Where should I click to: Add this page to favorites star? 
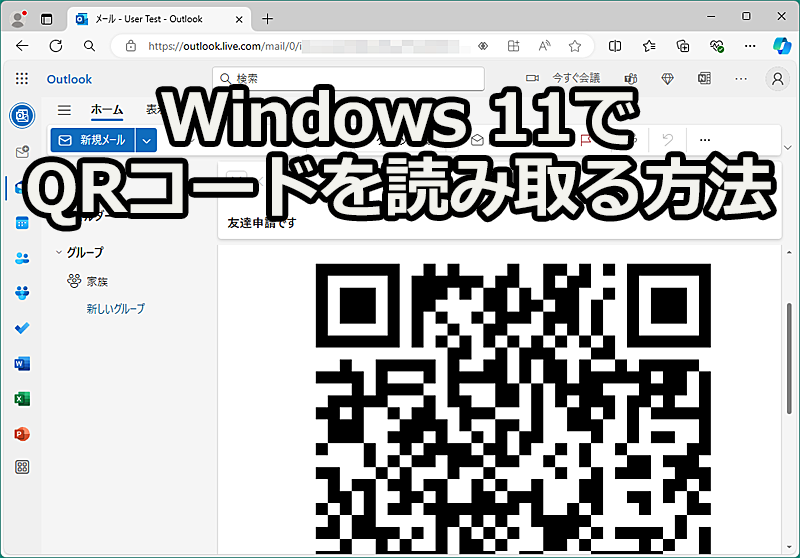[575, 46]
